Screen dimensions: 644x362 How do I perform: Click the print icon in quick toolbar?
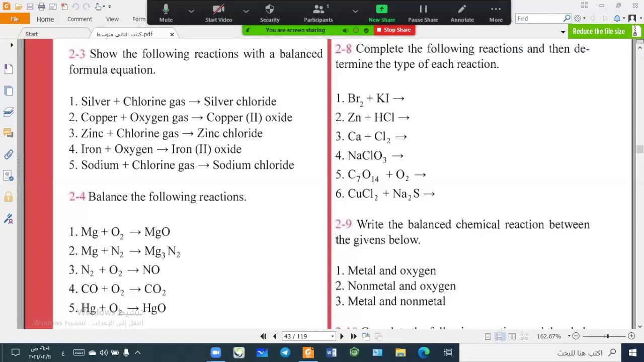(41, 7)
